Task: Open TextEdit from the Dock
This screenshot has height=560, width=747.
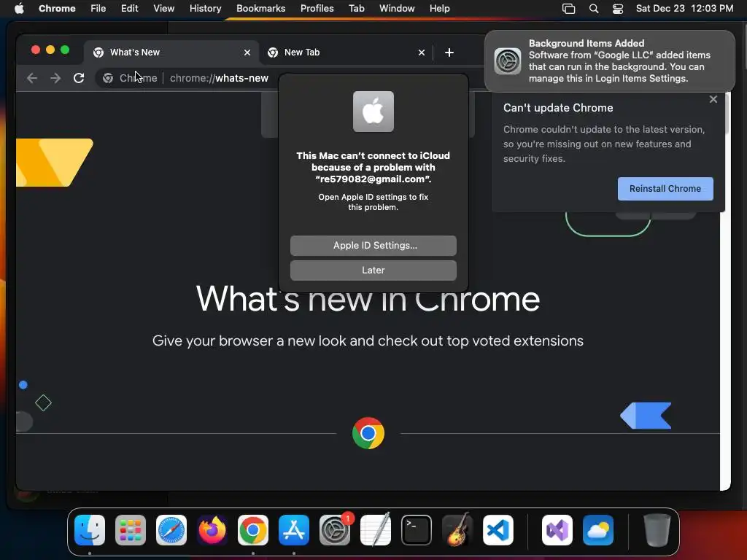Action: coord(376,530)
